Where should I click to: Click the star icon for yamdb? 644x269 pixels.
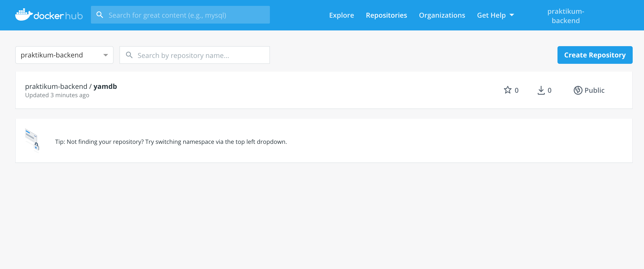508,90
